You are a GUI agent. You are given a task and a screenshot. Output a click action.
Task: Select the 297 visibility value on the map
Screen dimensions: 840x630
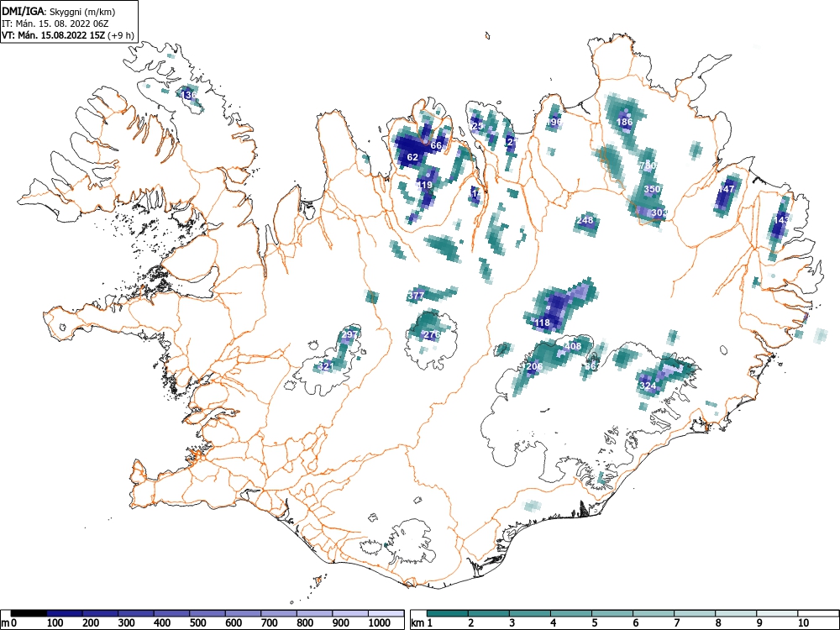click(x=349, y=335)
